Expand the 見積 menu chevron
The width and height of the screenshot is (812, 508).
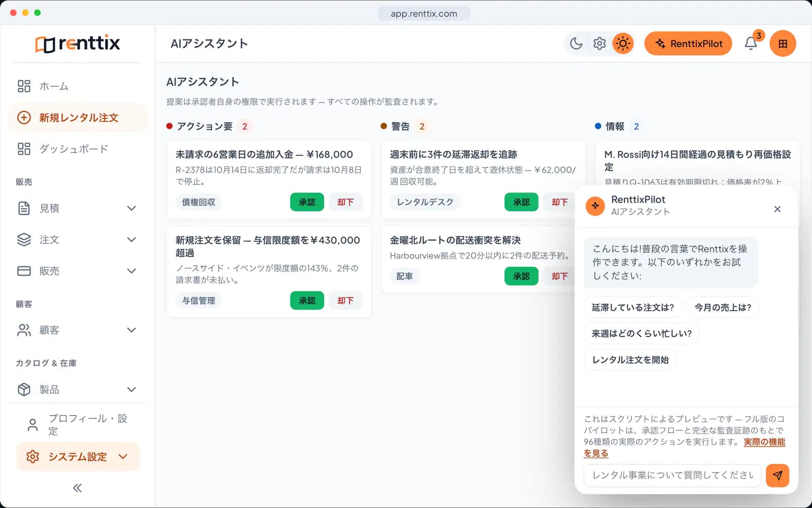point(131,208)
